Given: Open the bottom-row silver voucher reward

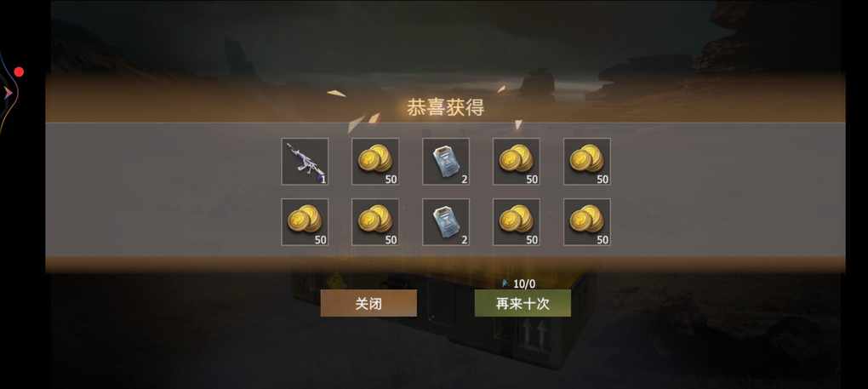Looking at the screenshot, I should point(446,222).
